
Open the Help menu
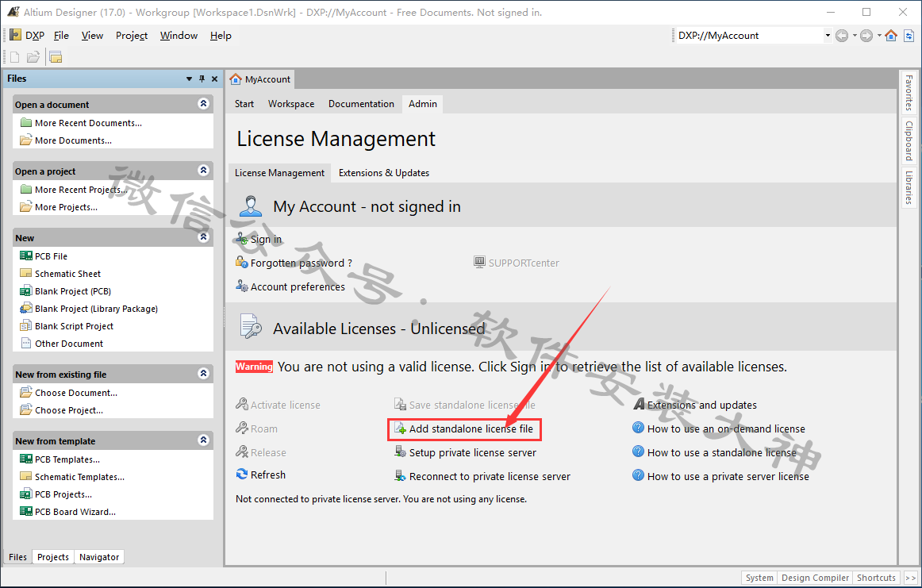[221, 35]
